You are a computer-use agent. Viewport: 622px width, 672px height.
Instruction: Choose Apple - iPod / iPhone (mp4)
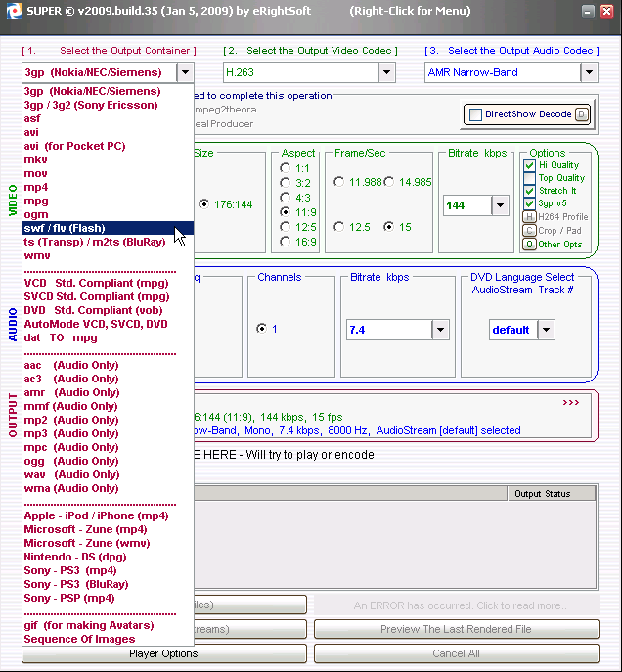(x=108, y=516)
